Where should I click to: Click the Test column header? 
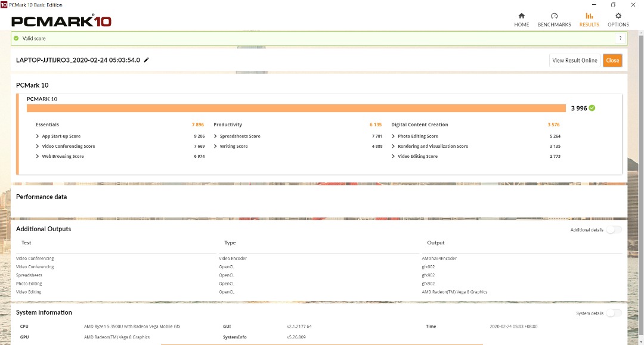pos(26,243)
